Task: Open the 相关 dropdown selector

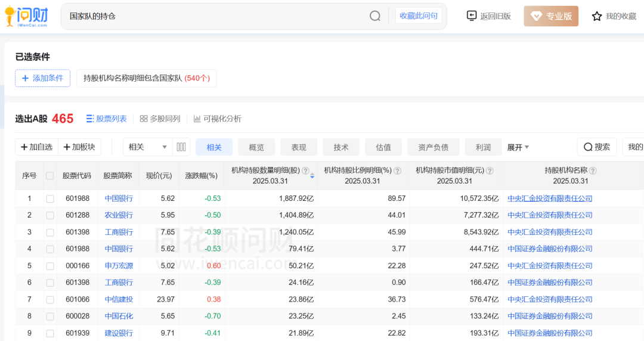Action: pos(147,147)
